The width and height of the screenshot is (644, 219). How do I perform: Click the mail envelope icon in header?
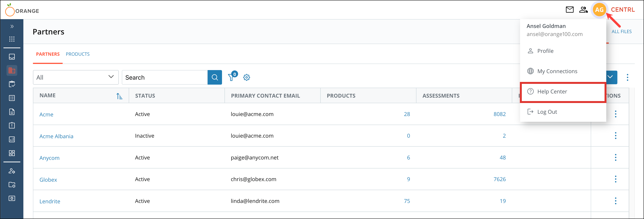[569, 10]
